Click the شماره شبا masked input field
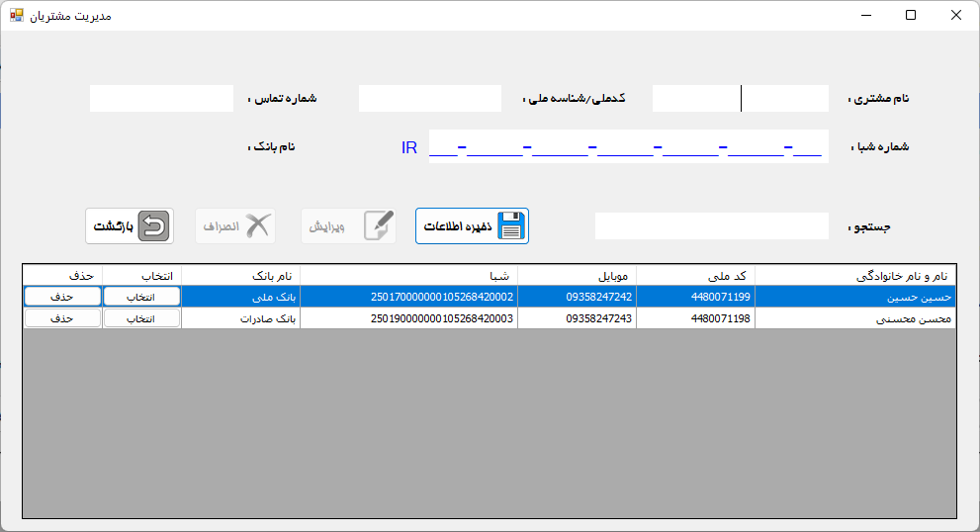The image size is (980, 532). coord(629,146)
